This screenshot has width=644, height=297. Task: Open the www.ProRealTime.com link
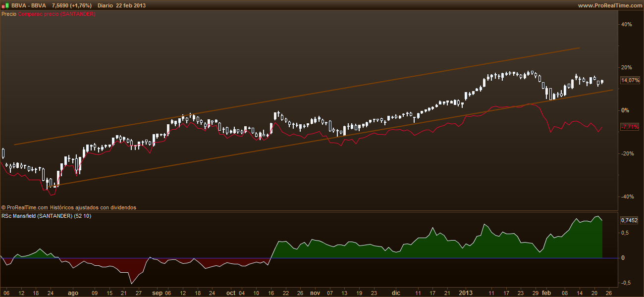[x=609, y=5]
